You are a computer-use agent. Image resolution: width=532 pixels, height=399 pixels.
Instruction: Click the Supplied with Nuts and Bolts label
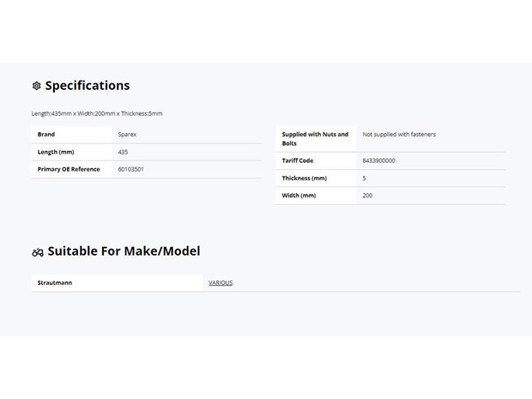[315, 139]
